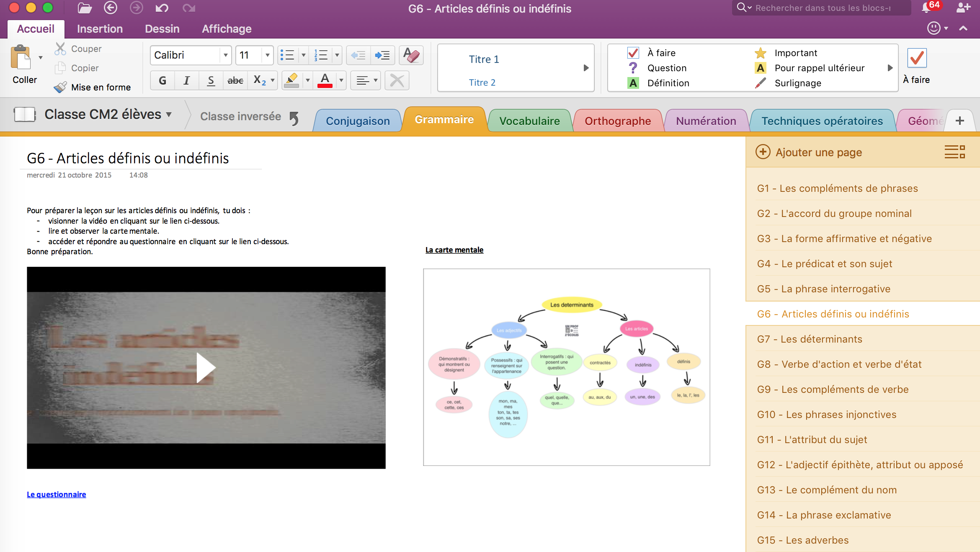Viewport: 980px width, 552px height.
Task: Expand the styles gallery arrow beside Titre 1
Action: [586, 68]
